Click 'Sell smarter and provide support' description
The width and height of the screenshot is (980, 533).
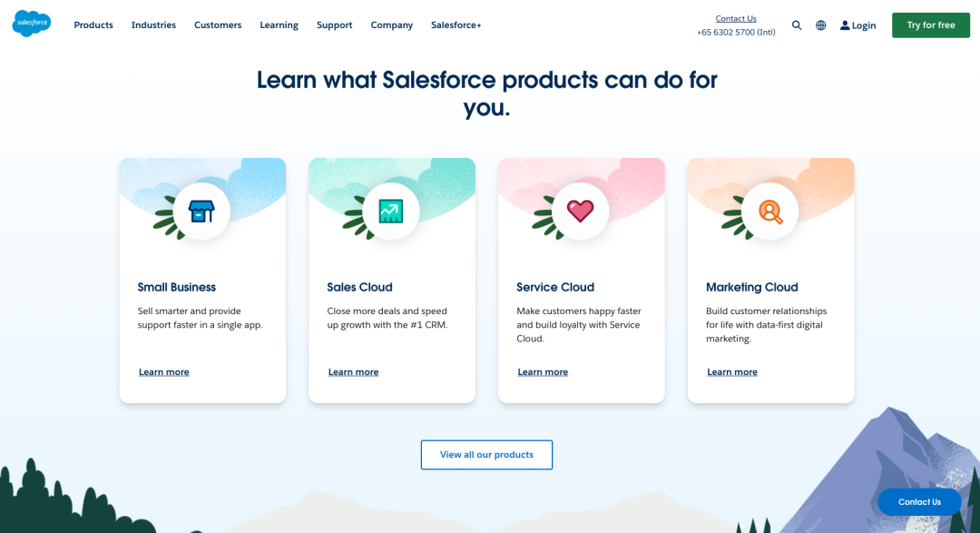pyautogui.click(x=200, y=318)
